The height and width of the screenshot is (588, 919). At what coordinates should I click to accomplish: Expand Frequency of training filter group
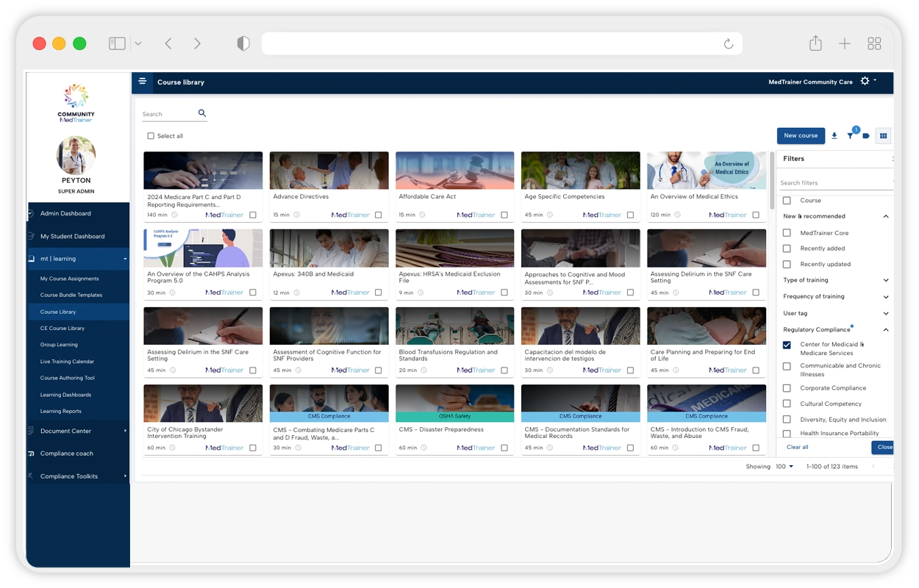click(885, 296)
